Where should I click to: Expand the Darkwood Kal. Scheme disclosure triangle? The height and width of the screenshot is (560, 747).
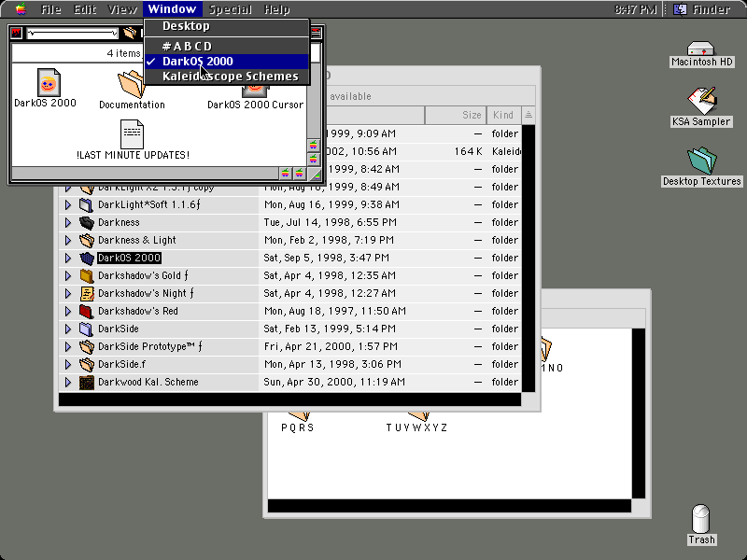point(67,382)
